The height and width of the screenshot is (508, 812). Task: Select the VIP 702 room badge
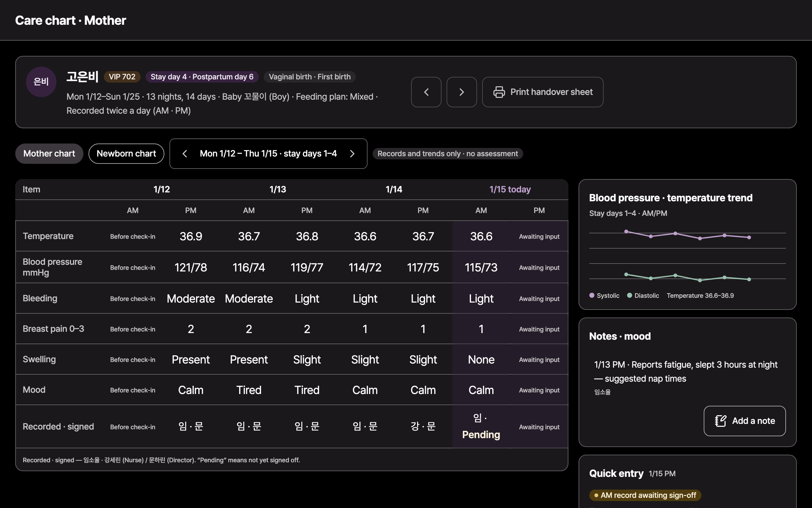click(122, 77)
